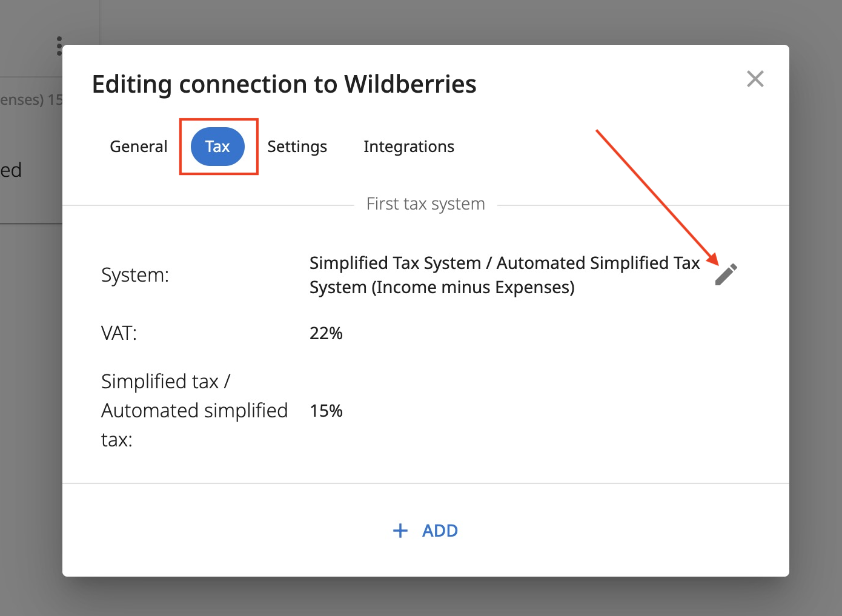Add another tax system with ADD button

425,531
